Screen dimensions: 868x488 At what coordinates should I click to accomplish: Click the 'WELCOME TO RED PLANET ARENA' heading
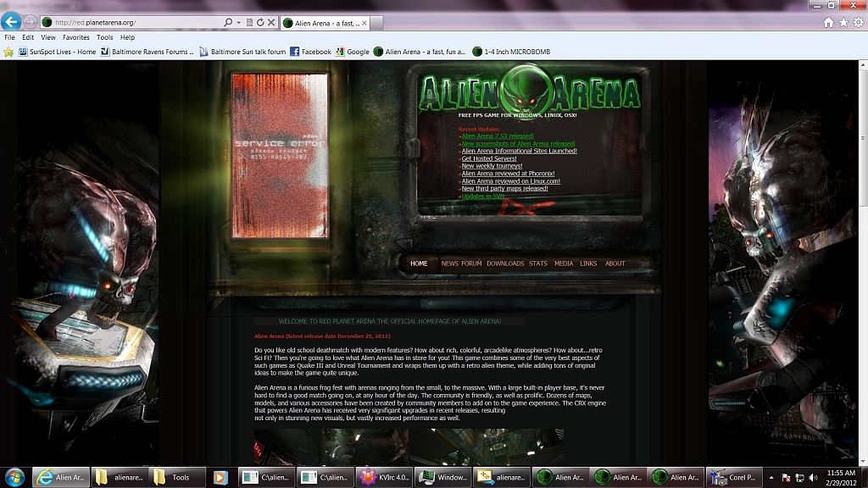pyautogui.click(x=390, y=321)
